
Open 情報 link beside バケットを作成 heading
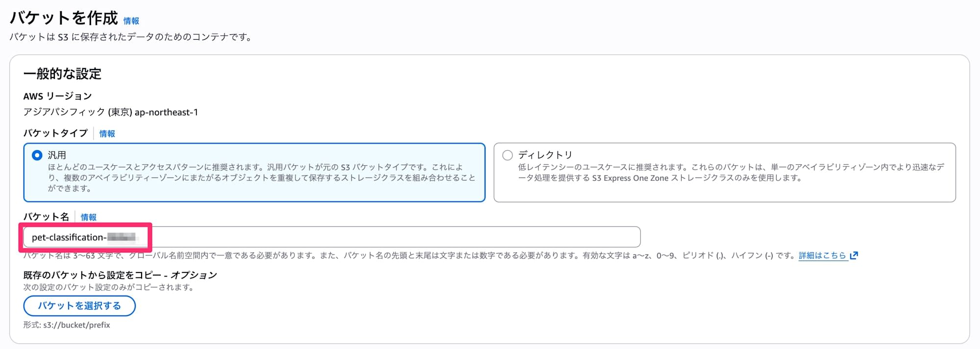131,21
